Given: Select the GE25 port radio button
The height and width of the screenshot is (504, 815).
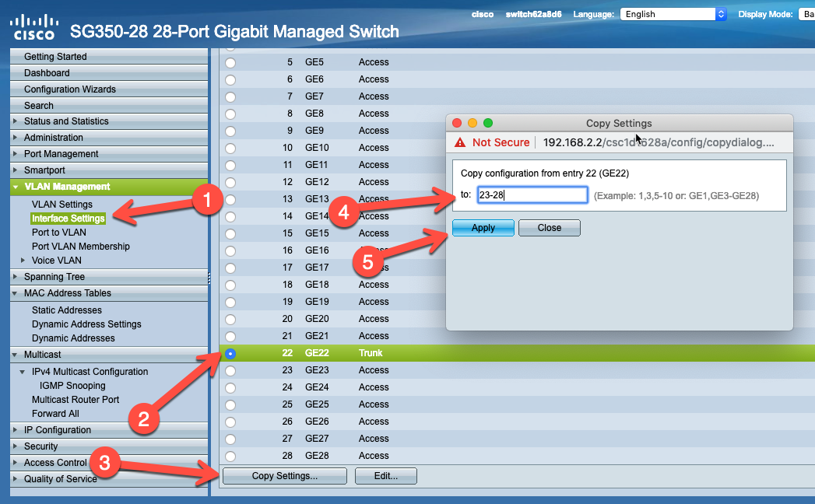Looking at the screenshot, I should click(x=230, y=405).
